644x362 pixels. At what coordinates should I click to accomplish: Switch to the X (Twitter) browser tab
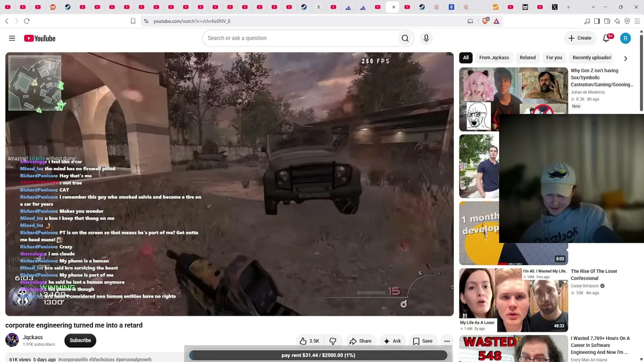tap(554, 7)
